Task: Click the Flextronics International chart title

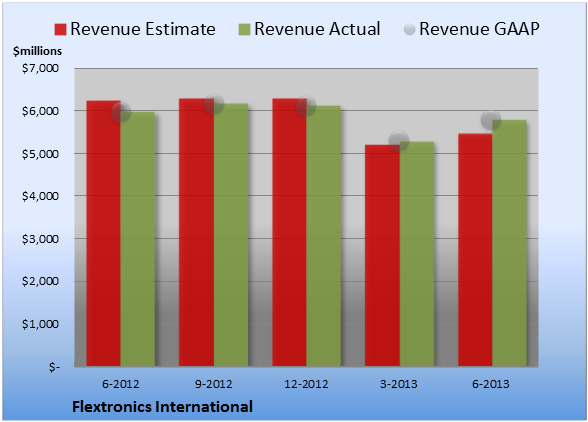Action: tap(162, 407)
